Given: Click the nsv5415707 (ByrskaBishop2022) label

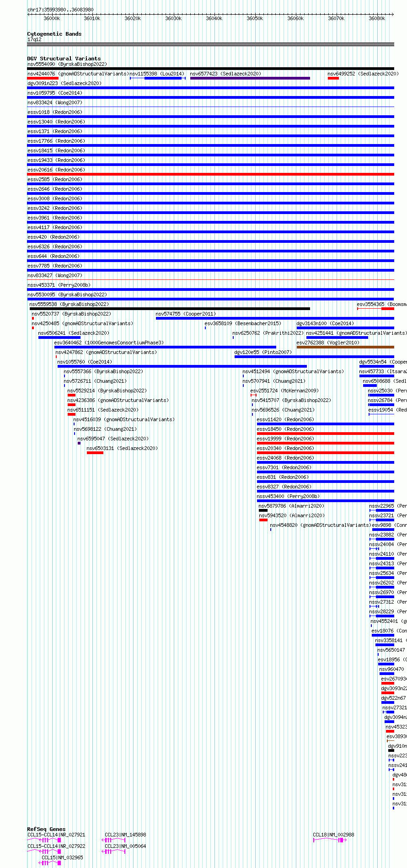Looking at the screenshot, I should pos(291,401).
